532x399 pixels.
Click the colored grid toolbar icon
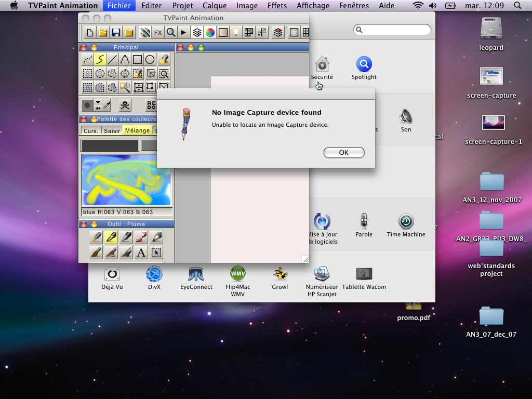pos(249,33)
